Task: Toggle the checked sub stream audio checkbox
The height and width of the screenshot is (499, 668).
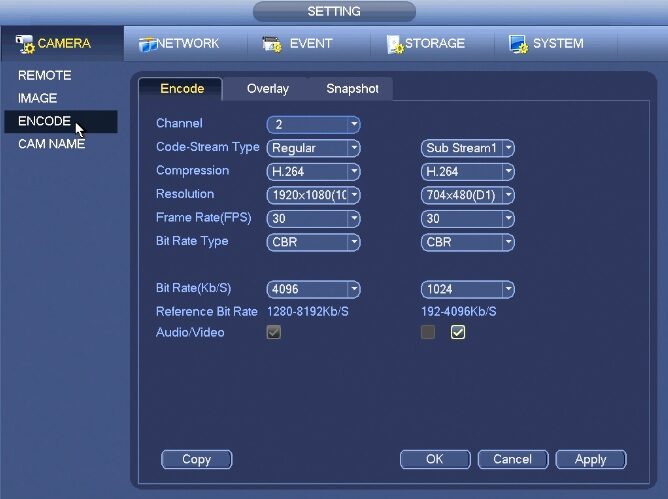Action: (458, 333)
